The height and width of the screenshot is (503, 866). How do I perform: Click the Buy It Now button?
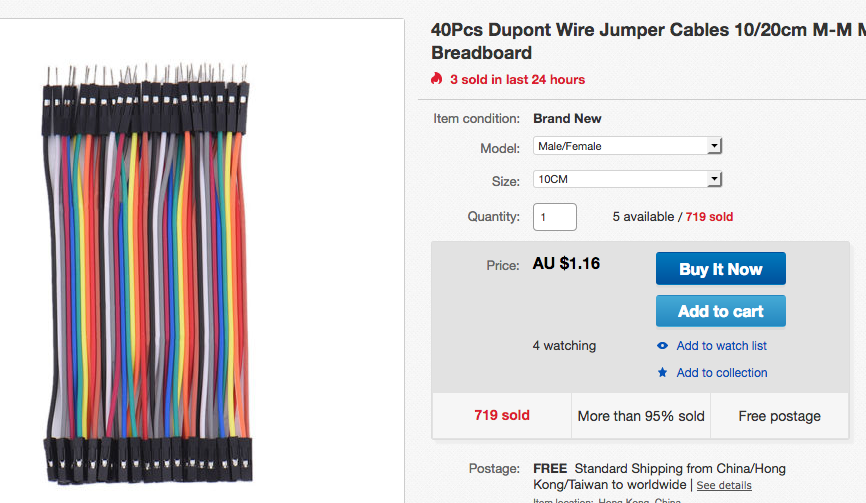point(721,269)
